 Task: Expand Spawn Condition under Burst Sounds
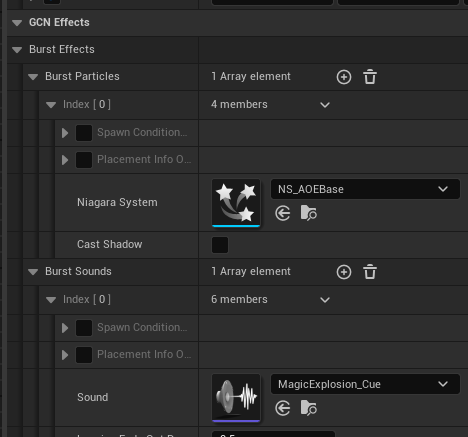tap(65, 328)
